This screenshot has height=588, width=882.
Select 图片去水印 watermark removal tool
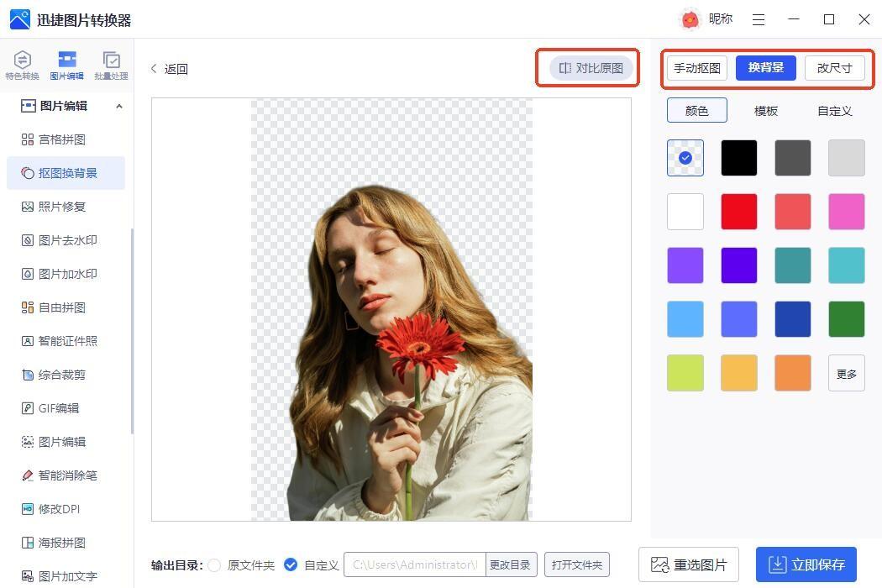[x=67, y=240]
